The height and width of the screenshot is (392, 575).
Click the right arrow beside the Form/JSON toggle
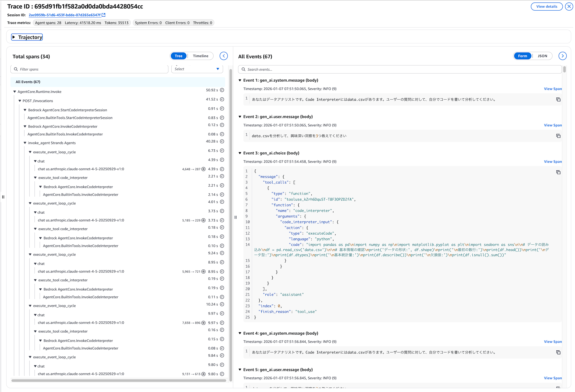click(x=562, y=56)
